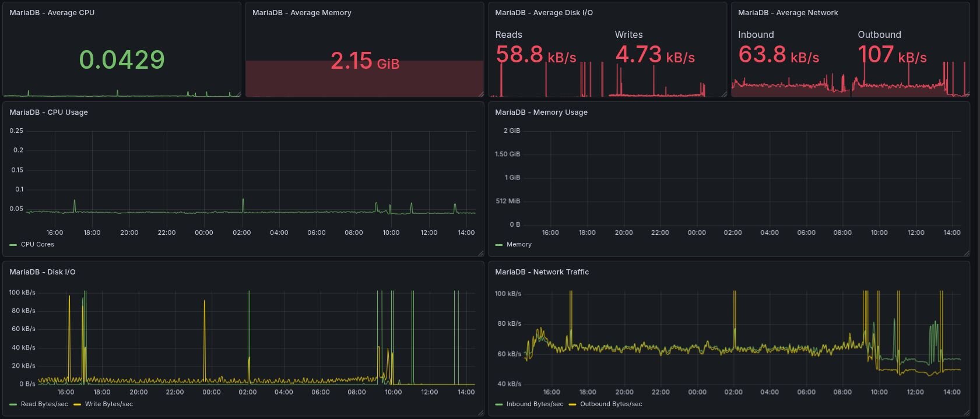Open the MariaDB - Disk I/O title menu
This screenshot has width=980, height=419.
coord(42,272)
